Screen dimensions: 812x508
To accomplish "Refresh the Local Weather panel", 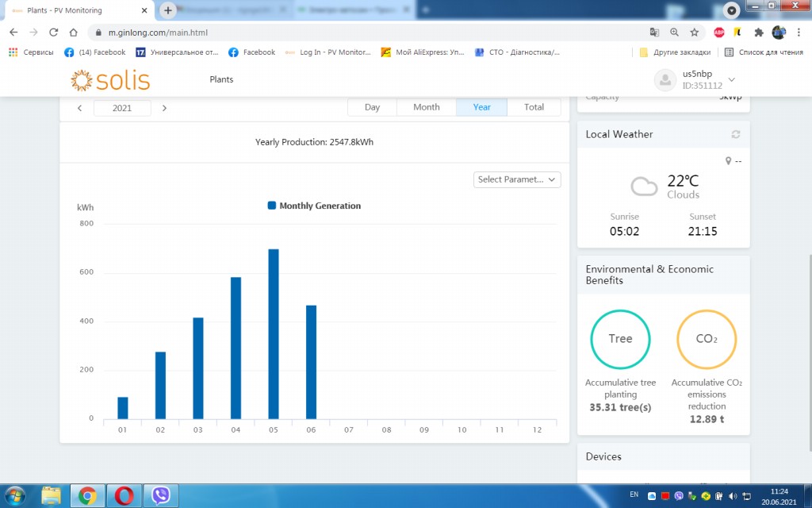I will [x=736, y=134].
